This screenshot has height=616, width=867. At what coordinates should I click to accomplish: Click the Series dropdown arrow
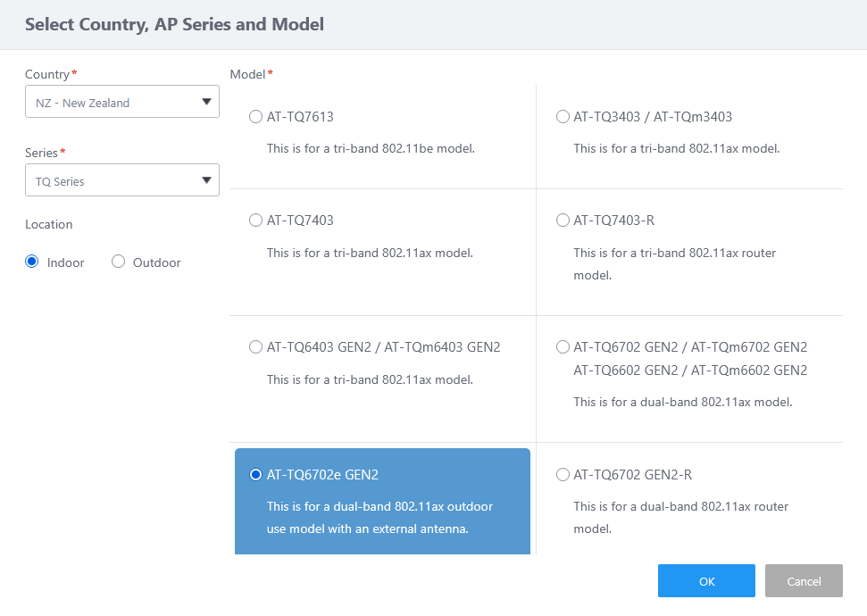(x=207, y=180)
